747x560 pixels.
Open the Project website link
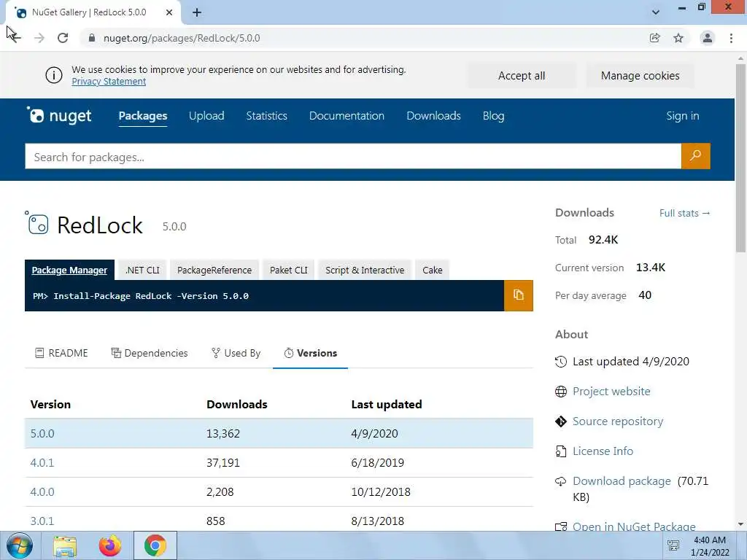click(611, 391)
